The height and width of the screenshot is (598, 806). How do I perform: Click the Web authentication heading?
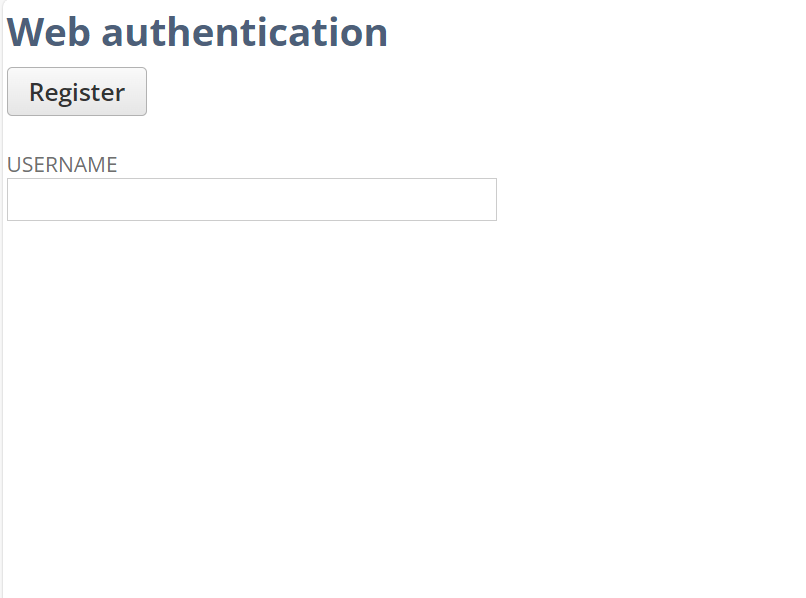tap(197, 32)
